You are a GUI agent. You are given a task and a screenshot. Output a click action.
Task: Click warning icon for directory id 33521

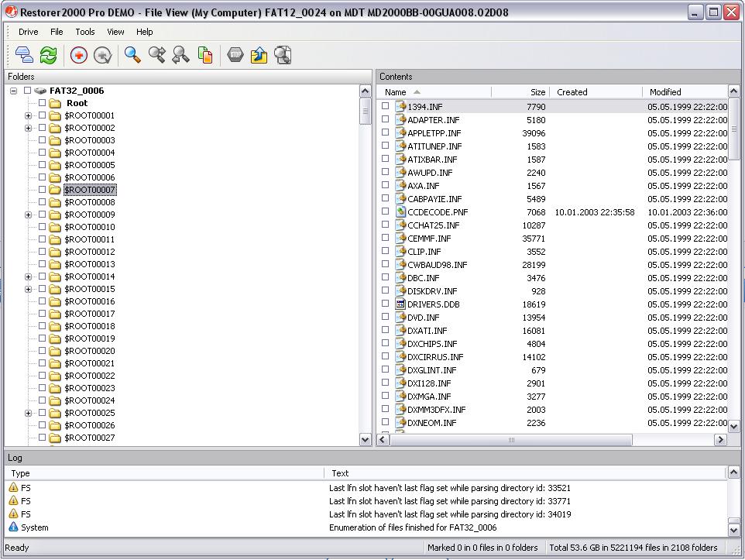tap(13, 487)
